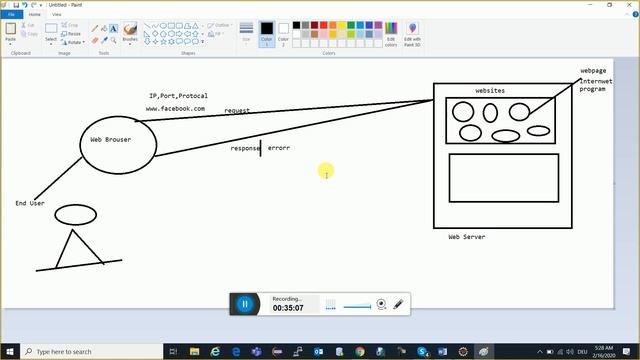Image resolution: width=640 pixels, height=360 pixels.
Task: Pick the purple color swatch
Action: point(378,25)
